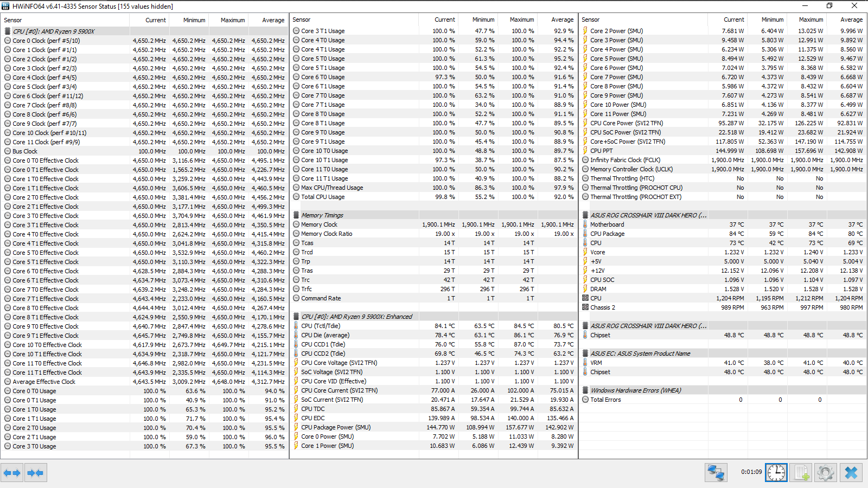Reset min/max values with the clock button
The height and width of the screenshot is (488, 868).
[776, 473]
